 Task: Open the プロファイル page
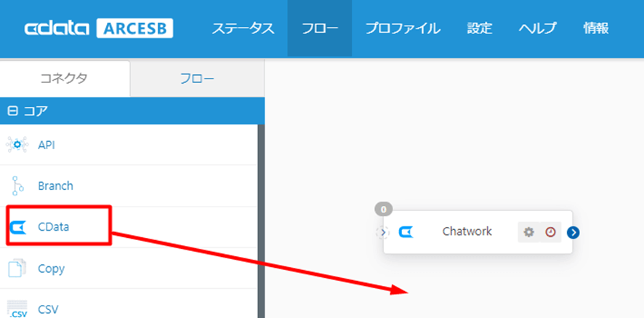click(403, 28)
